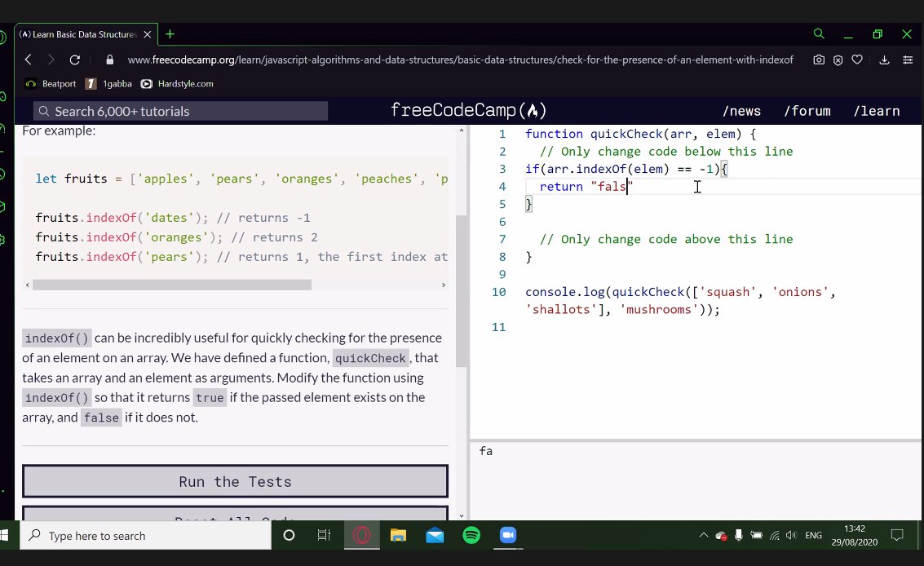The width and height of the screenshot is (924, 566).
Task: Open the Mail app from the taskbar
Action: tap(435, 535)
